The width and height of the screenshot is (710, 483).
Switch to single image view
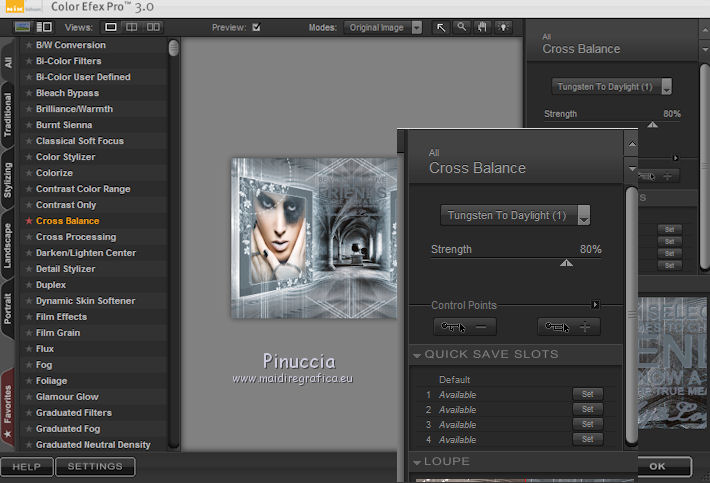pyautogui.click(x=110, y=27)
